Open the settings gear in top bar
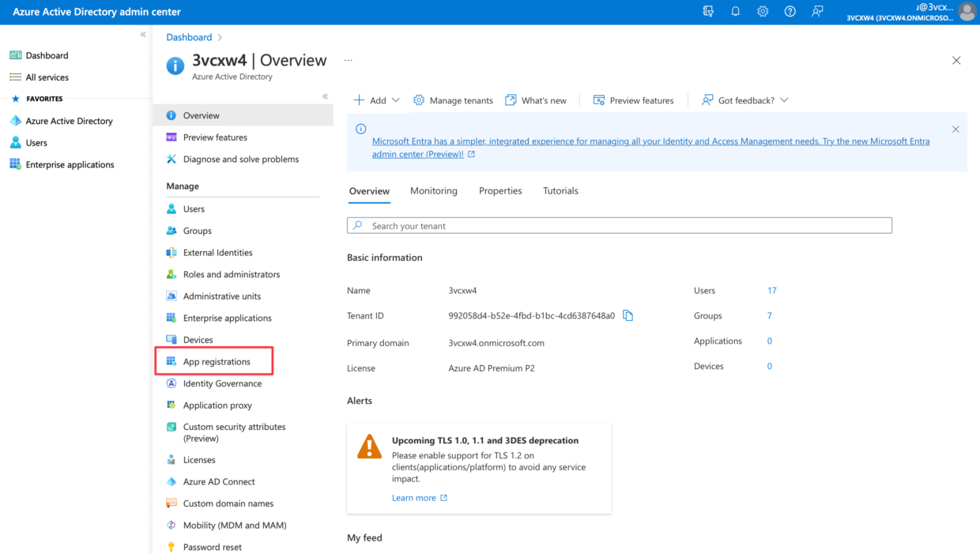The image size is (980, 554). coord(762,11)
